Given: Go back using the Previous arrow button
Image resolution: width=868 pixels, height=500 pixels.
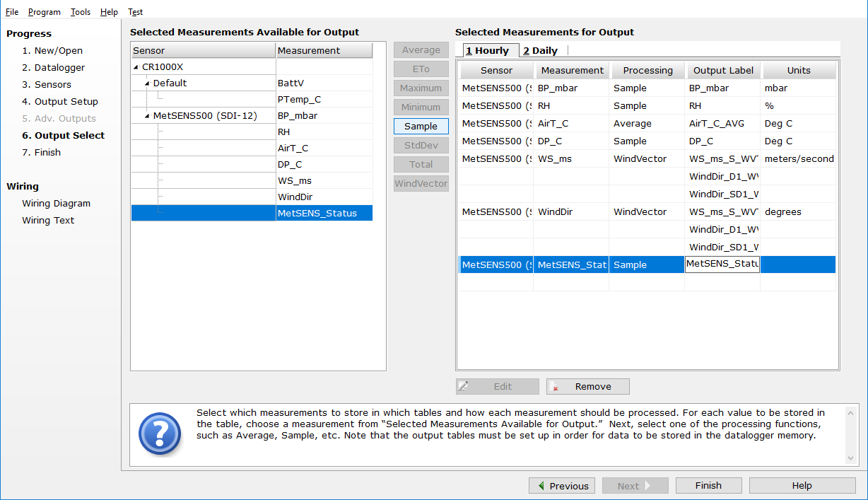Looking at the screenshot, I should click(x=562, y=486).
